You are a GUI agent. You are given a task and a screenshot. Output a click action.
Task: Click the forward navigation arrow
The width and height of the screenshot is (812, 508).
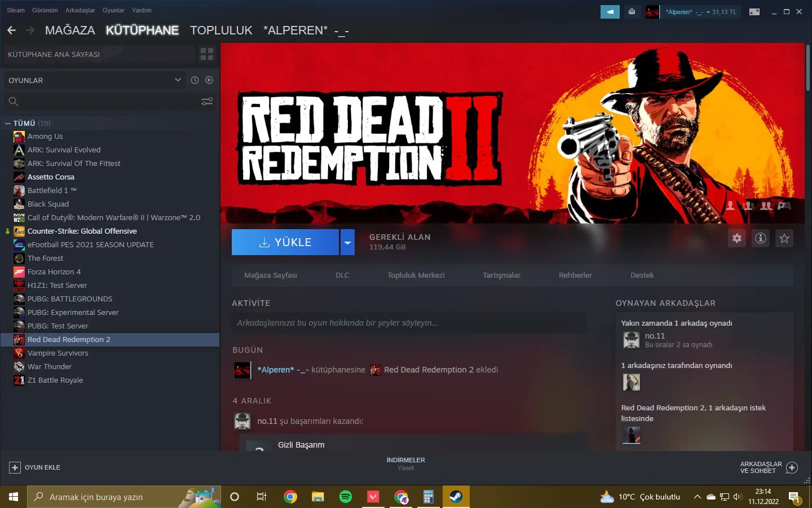pos(30,30)
